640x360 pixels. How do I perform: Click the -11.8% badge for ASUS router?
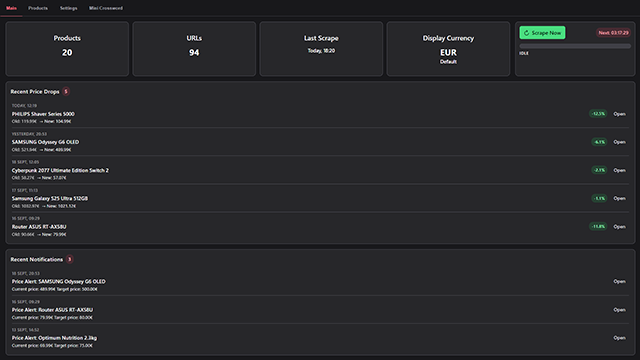click(x=598, y=226)
